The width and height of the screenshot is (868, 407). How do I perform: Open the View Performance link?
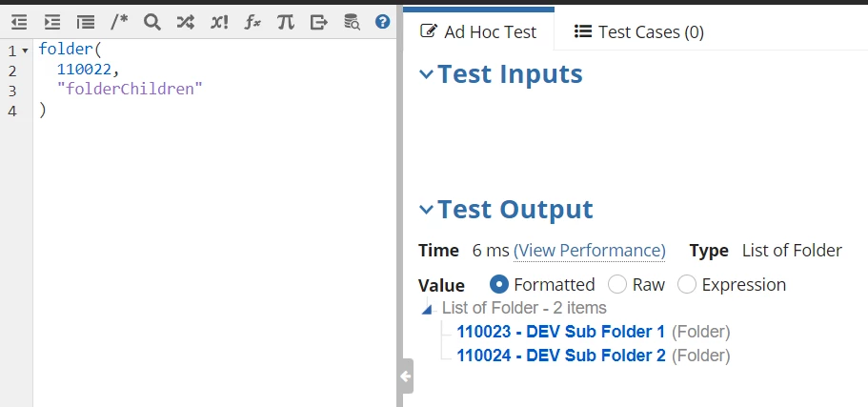(x=590, y=251)
